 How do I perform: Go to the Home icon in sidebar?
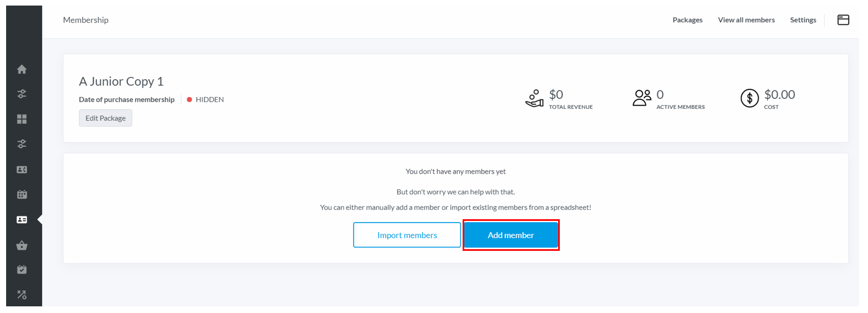coord(22,69)
